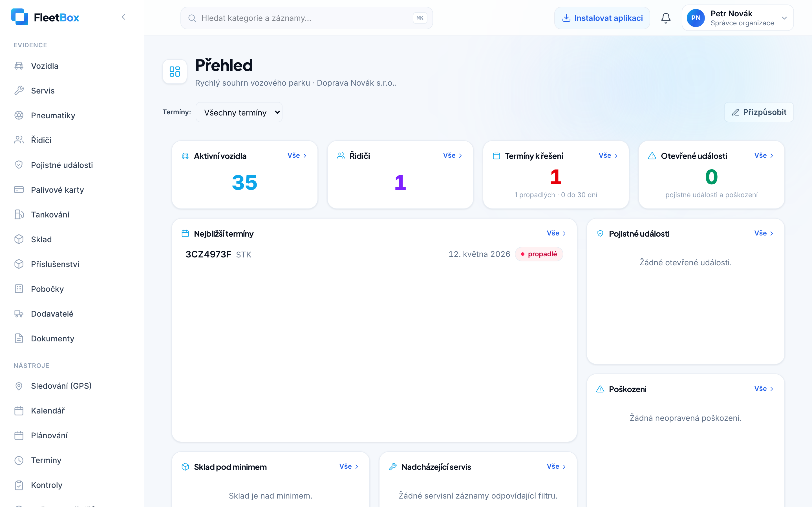Image resolution: width=812 pixels, height=507 pixels.
Task: Open Vše link in Nadcházející servis panel
Action: click(x=556, y=466)
